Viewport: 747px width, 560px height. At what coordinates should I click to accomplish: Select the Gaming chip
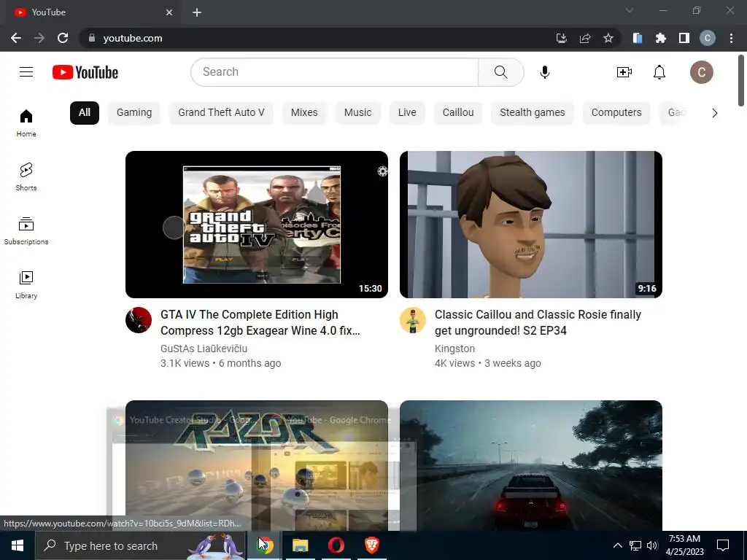pyautogui.click(x=134, y=113)
